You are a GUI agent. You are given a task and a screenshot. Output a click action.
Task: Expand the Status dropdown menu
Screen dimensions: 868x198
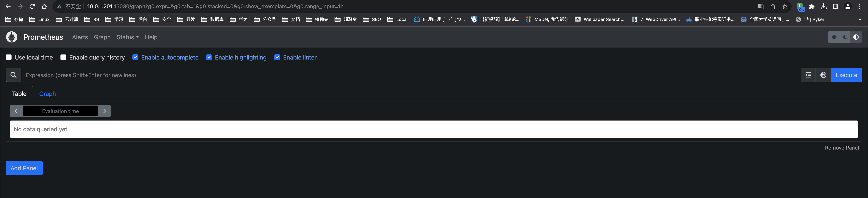pyautogui.click(x=127, y=37)
